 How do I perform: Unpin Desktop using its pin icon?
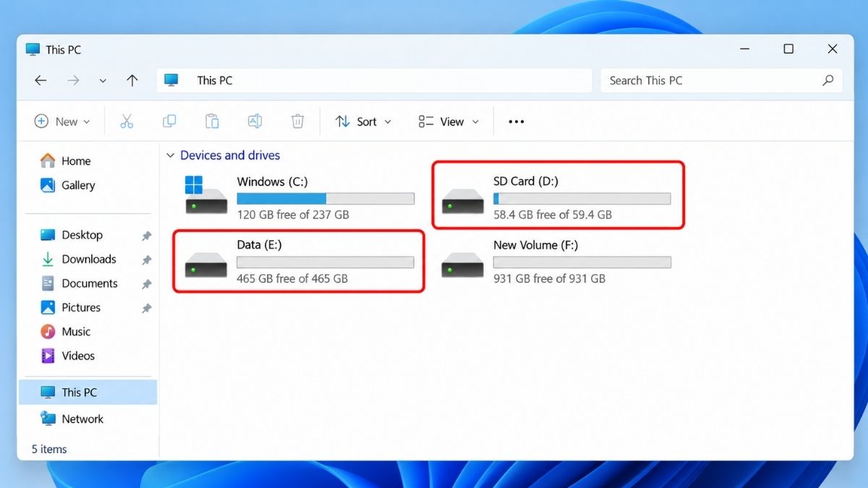pos(146,236)
